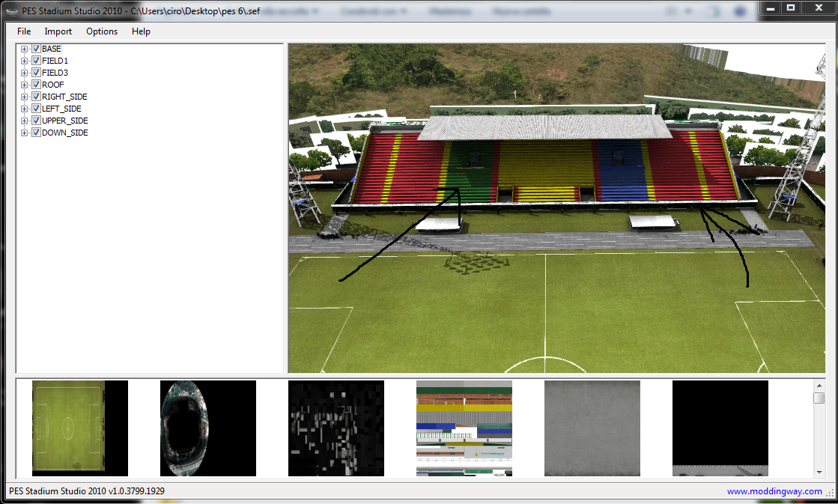Open the File menu
Screen dimensions: 838x504
click(x=24, y=31)
